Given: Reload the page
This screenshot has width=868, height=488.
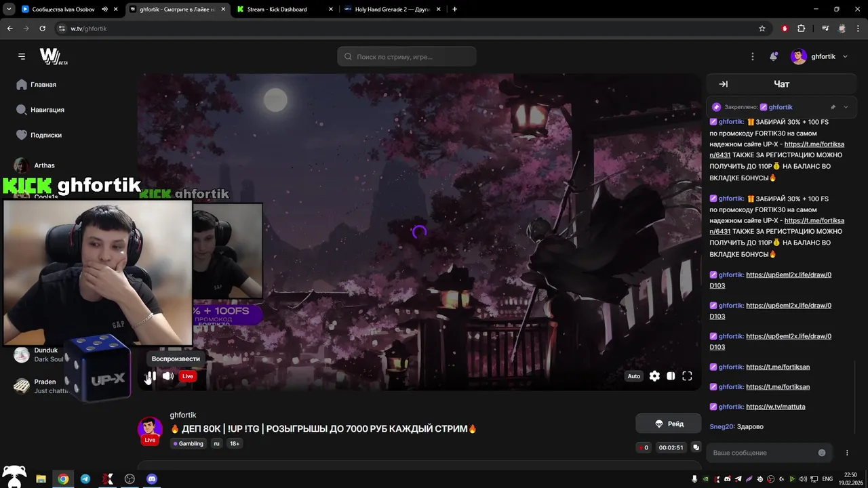Looking at the screenshot, I should coord(42,28).
